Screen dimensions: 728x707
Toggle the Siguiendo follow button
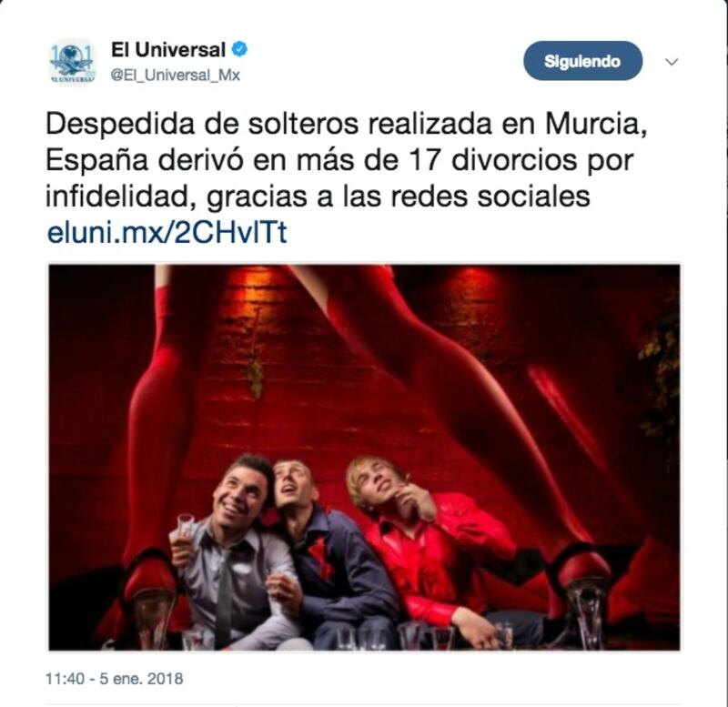[x=582, y=61]
